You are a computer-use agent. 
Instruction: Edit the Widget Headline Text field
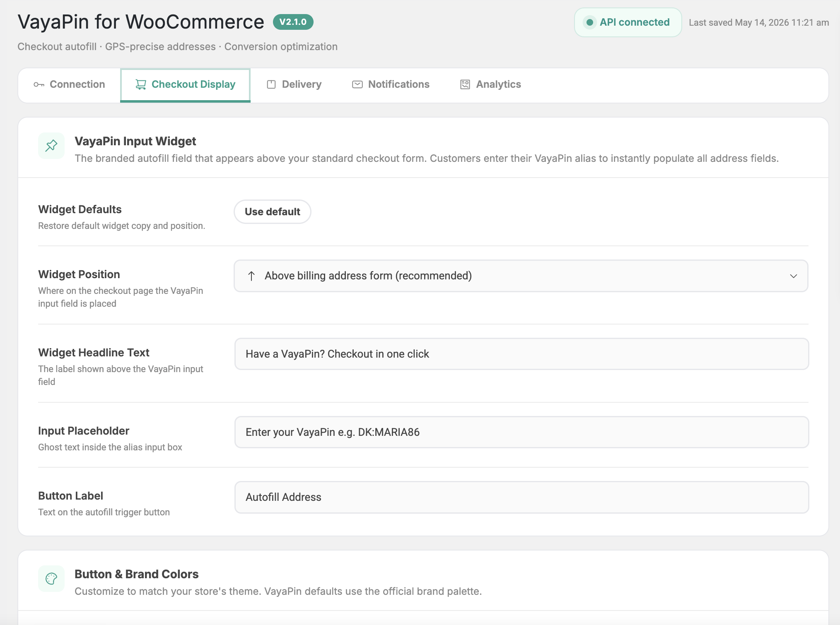[x=521, y=354]
